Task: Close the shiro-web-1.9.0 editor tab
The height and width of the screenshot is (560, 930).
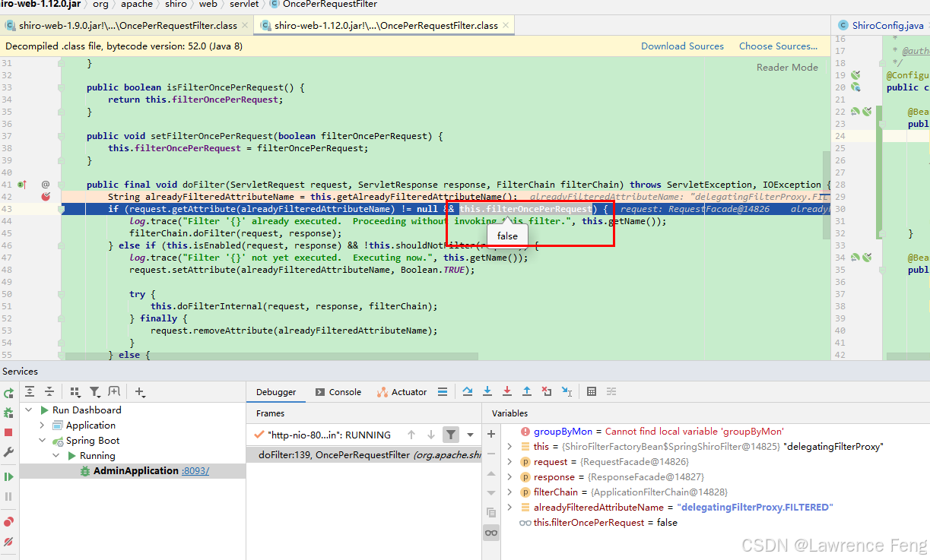Action: click(246, 25)
